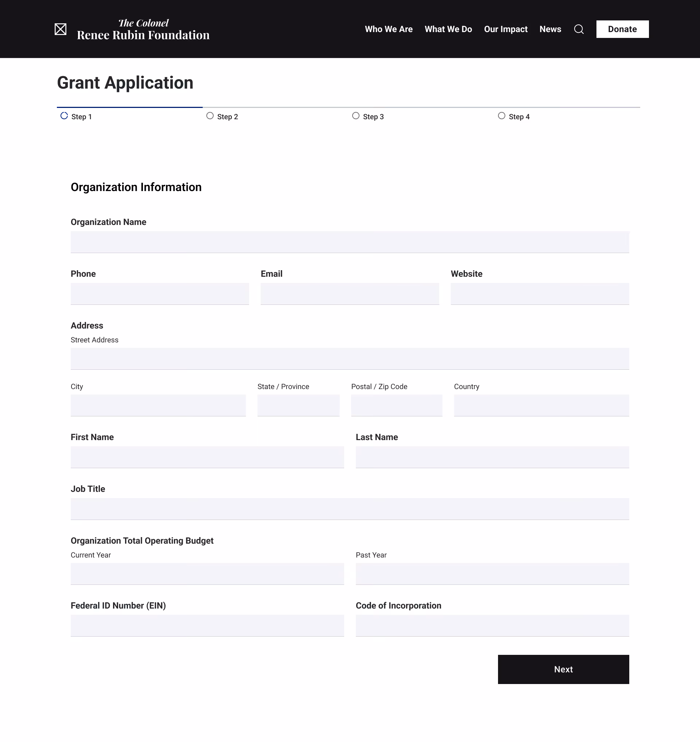
Task: Click the Next button
Action: (x=563, y=669)
